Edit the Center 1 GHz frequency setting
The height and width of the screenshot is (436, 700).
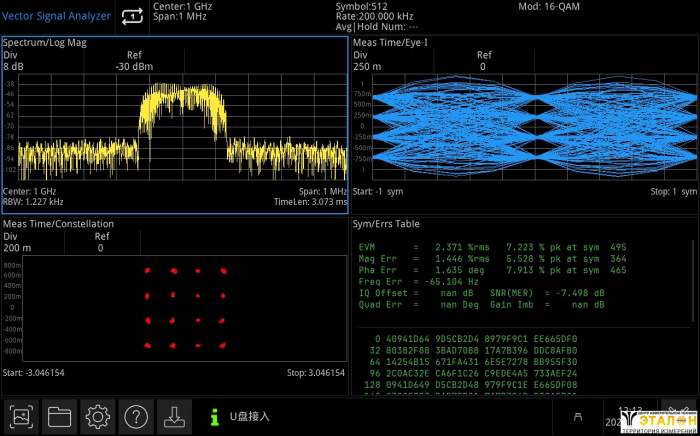[183, 6]
